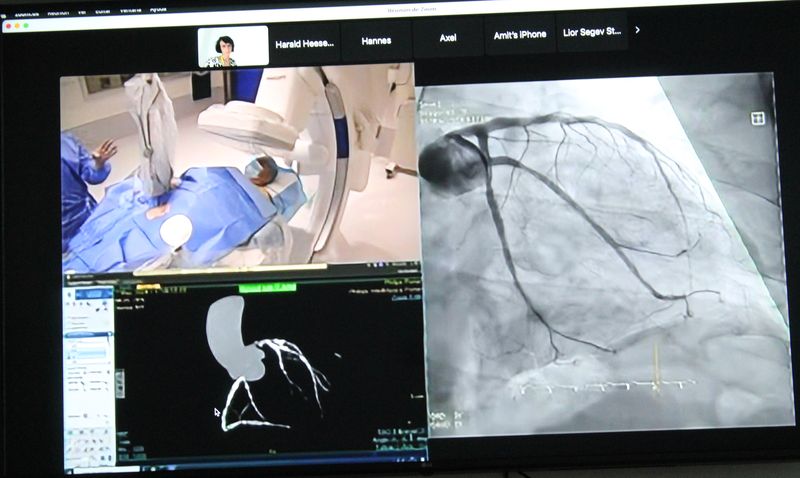Select the woman's video thumbnail in participant strip
Image resolution: width=800 pixels, height=478 pixels.
click(x=233, y=46)
